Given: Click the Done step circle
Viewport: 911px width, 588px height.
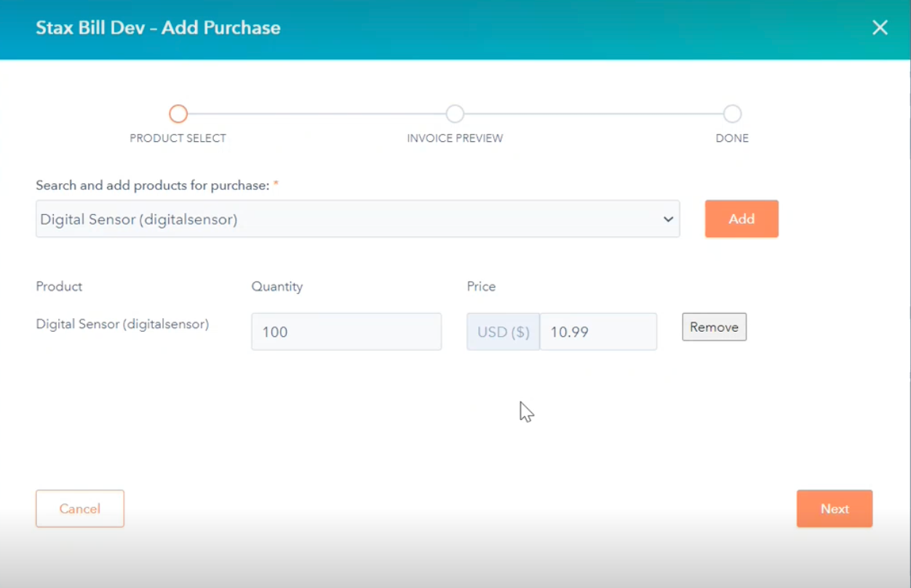Looking at the screenshot, I should pyautogui.click(x=732, y=114).
